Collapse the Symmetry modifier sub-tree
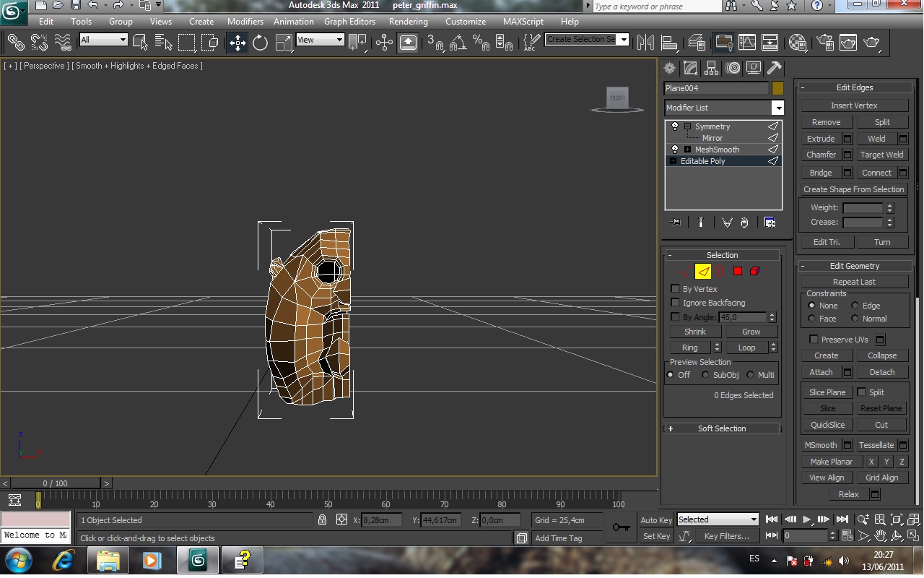 [687, 126]
